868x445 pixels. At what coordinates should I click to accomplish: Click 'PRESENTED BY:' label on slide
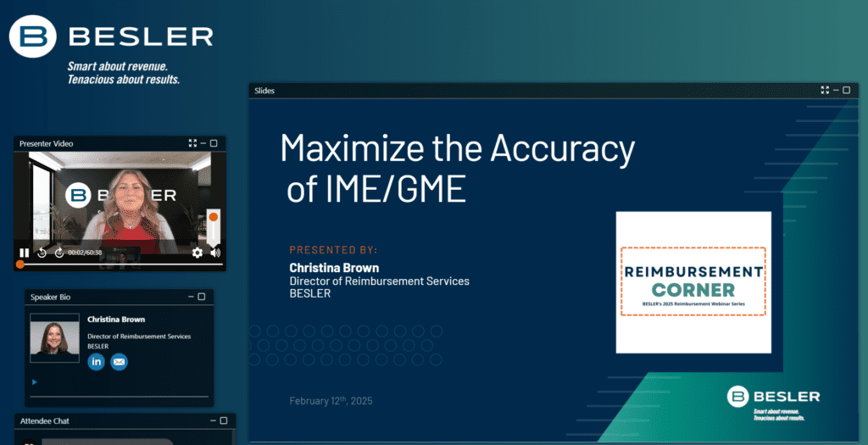pos(333,250)
